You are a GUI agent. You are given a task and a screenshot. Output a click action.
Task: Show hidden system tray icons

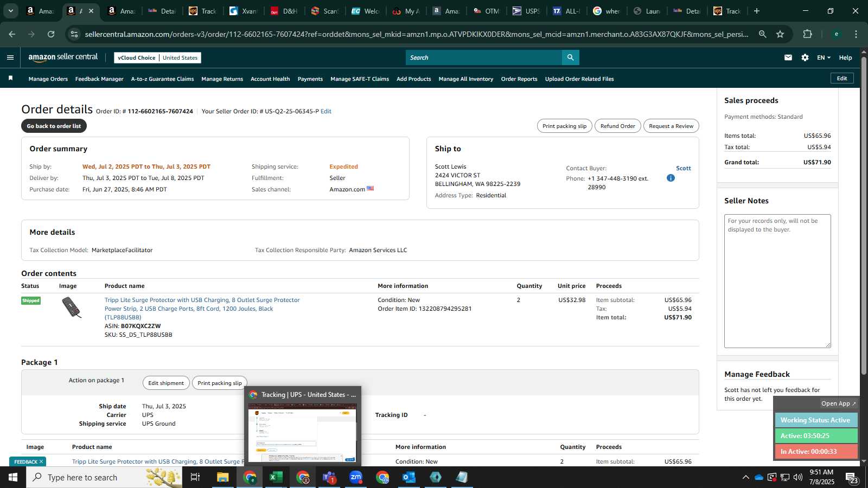click(x=745, y=477)
